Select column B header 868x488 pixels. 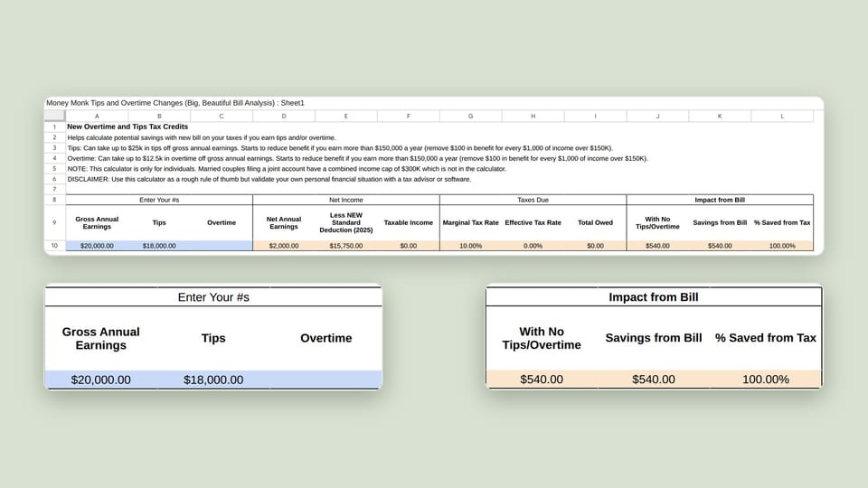(x=159, y=117)
